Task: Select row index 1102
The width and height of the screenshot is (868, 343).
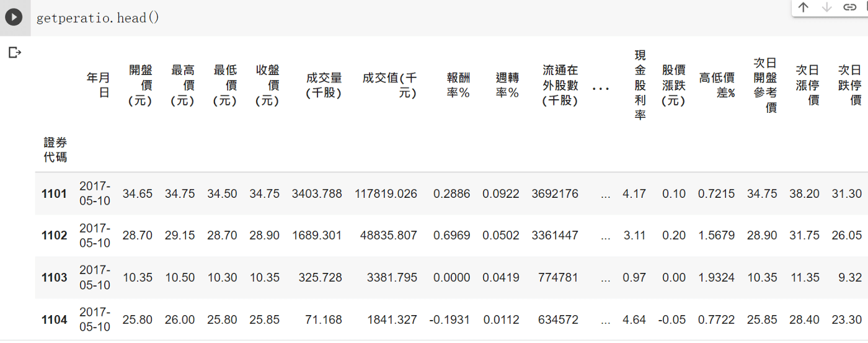Action: tap(54, 236)
